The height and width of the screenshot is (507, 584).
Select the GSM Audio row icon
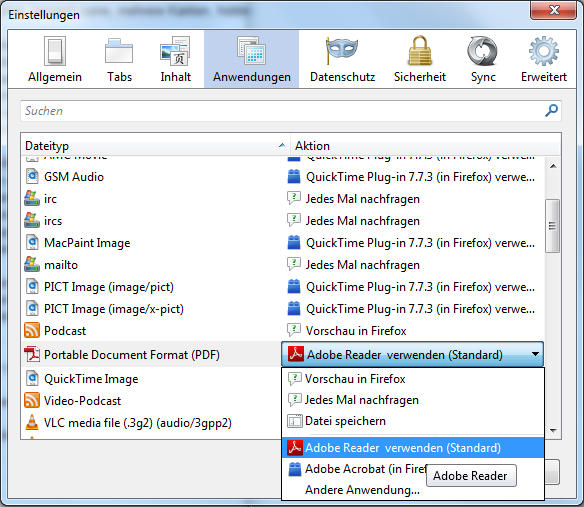(32, 177)
